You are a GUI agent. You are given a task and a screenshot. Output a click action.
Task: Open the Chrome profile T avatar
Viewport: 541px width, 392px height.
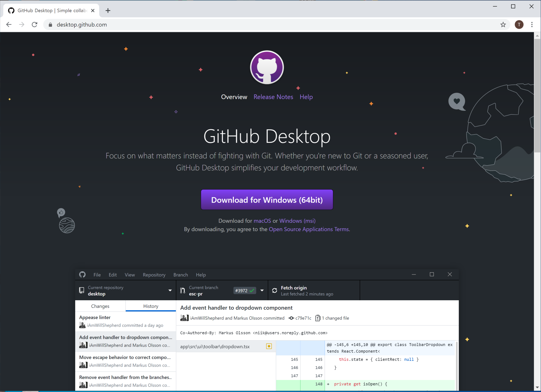pos(519,25)
